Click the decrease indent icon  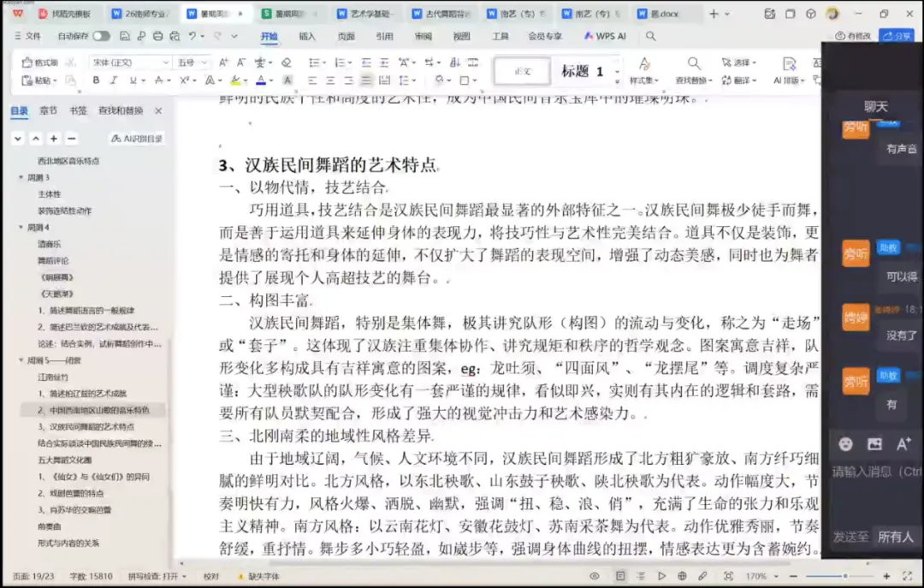click(366, 62)
